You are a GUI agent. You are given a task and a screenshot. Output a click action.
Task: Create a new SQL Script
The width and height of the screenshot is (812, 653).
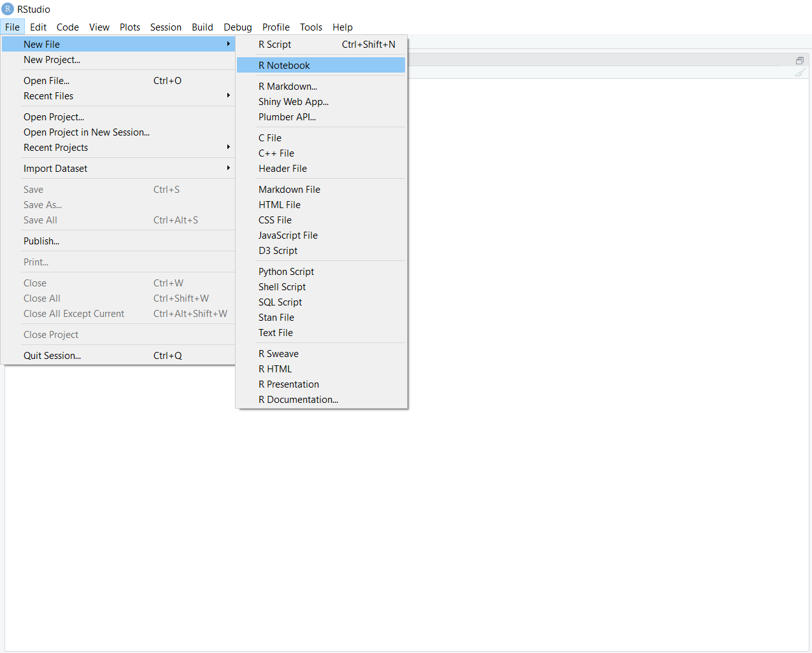pyautogui.click(x=280, y=302)
